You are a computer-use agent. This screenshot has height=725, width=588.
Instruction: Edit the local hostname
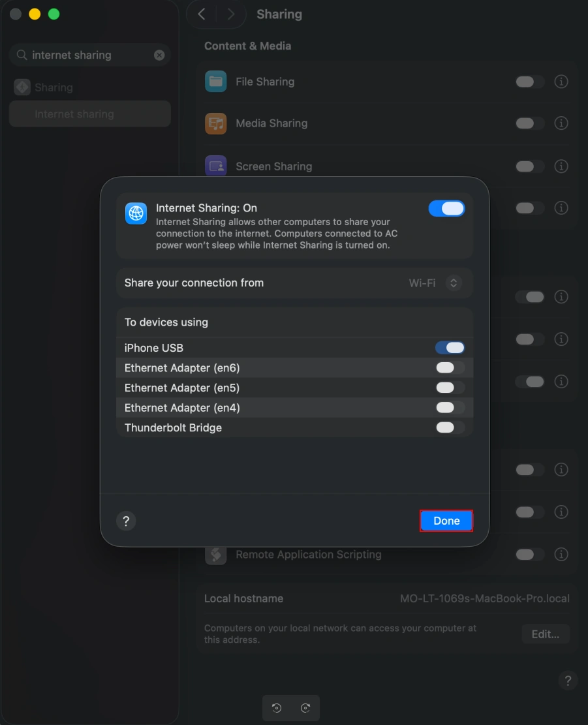click(546, 634)
